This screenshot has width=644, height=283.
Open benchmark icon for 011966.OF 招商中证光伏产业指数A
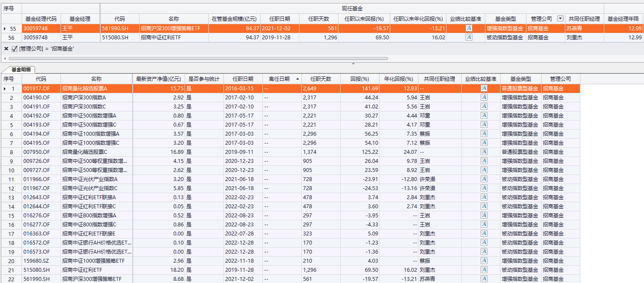pos(484,179)
